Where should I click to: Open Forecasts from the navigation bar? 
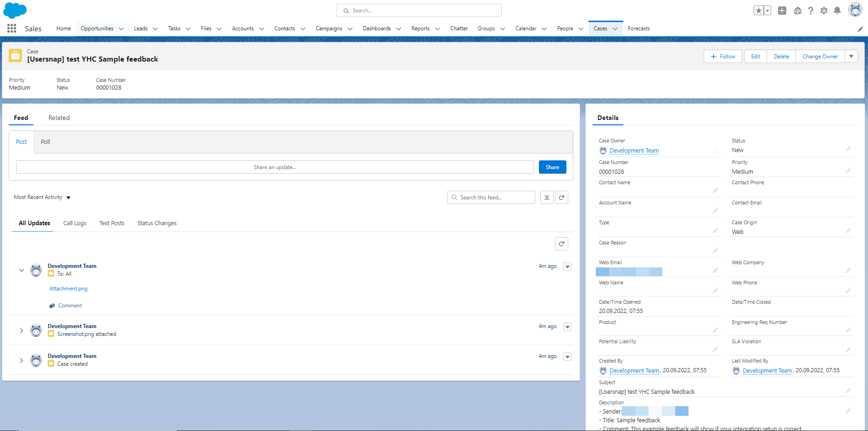(x=639, y=28)
